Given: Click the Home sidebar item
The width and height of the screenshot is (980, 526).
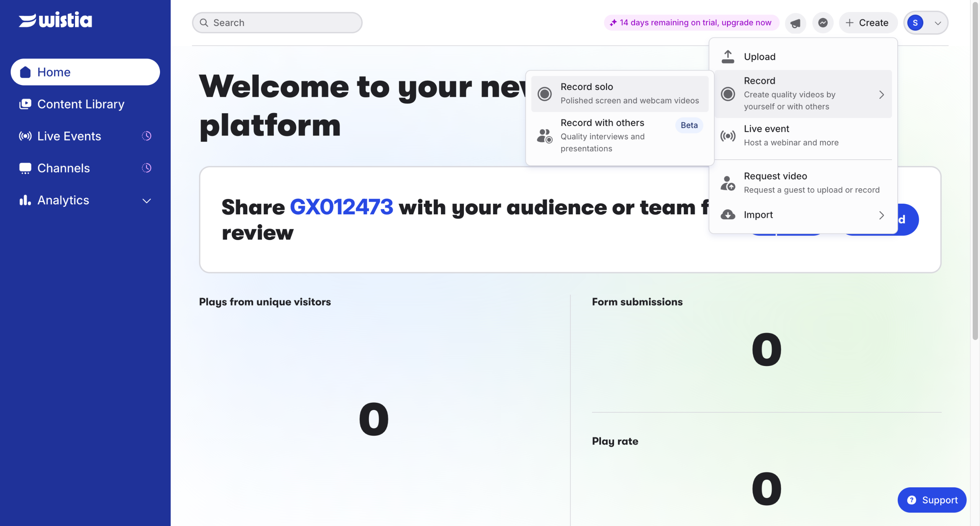Looking at the screenshot, I should [x=85, y=72].
